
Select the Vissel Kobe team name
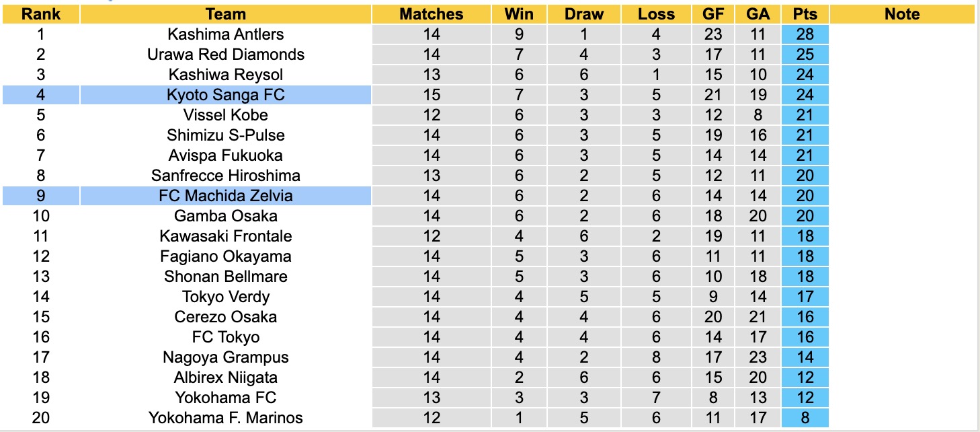(x=226, y=115)
